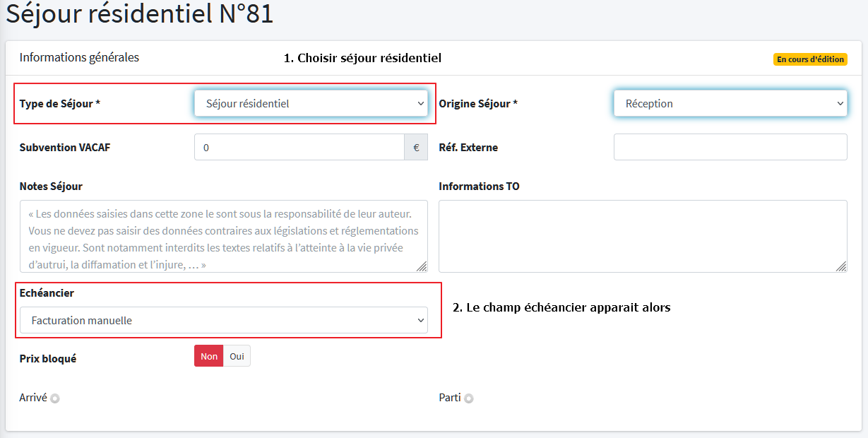Focus the Subvention VACAF amount field
Image resolution: width=868 pixels, height=438 pixels.
coord(299,148)
